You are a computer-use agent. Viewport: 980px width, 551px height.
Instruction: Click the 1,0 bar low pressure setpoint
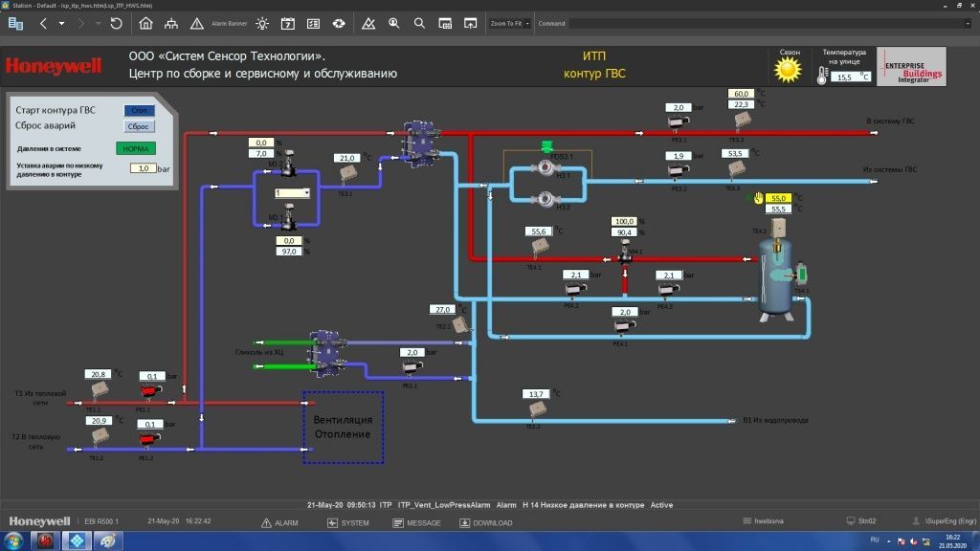click(144, 168)
